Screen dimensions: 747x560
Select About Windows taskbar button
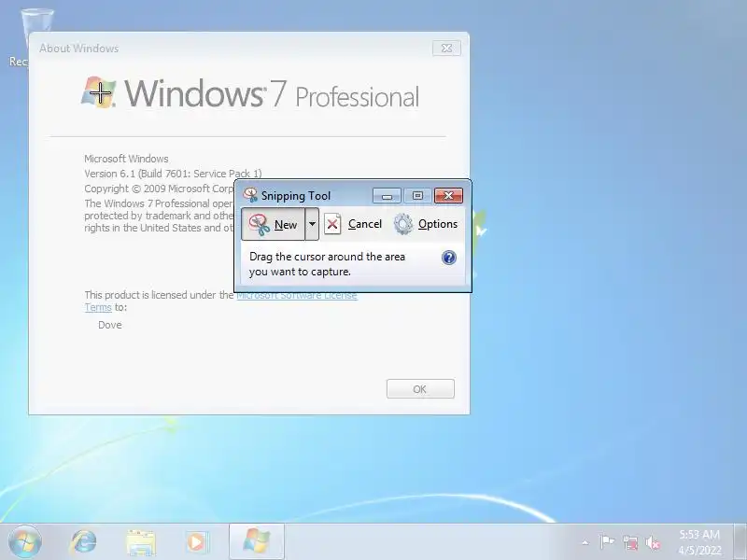256,542
